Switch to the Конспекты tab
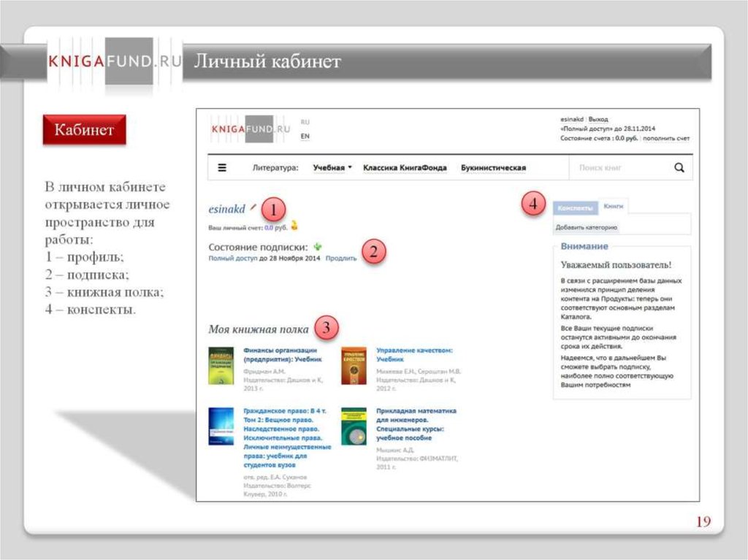Image resolution: width=748 pixels, height=560 pixels. 575,208
